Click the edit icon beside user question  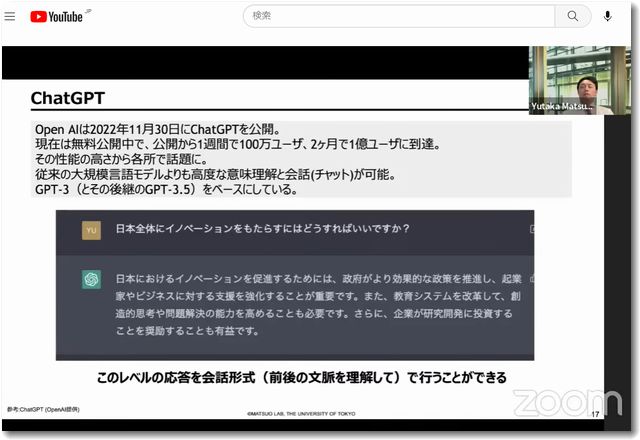point(532,229)
